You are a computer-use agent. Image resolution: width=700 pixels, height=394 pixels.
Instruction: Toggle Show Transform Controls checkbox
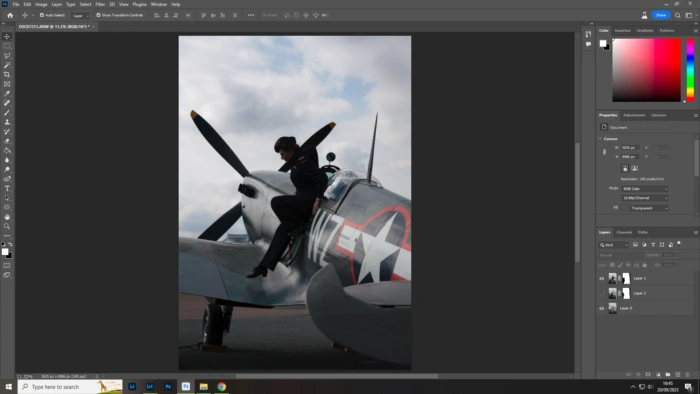98,15
